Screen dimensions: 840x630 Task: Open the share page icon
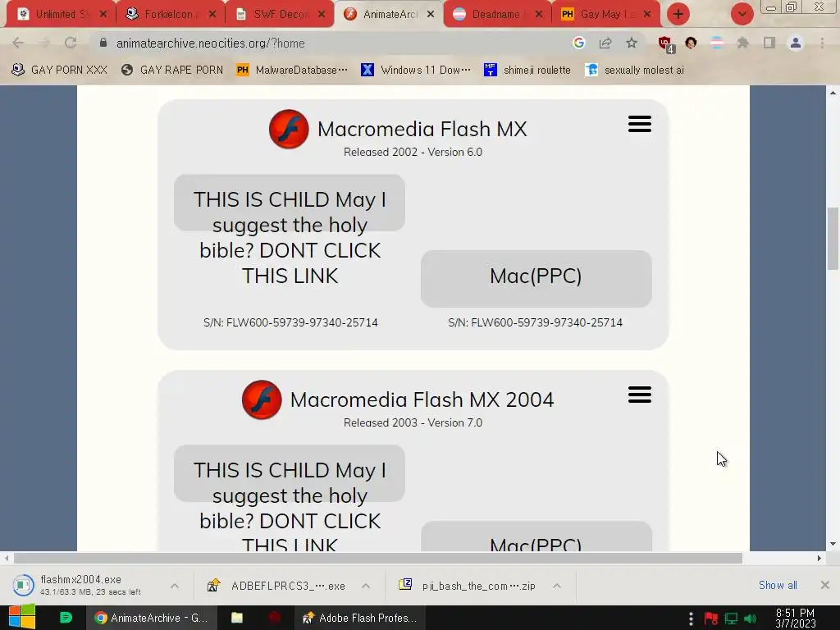pos(605,43)
